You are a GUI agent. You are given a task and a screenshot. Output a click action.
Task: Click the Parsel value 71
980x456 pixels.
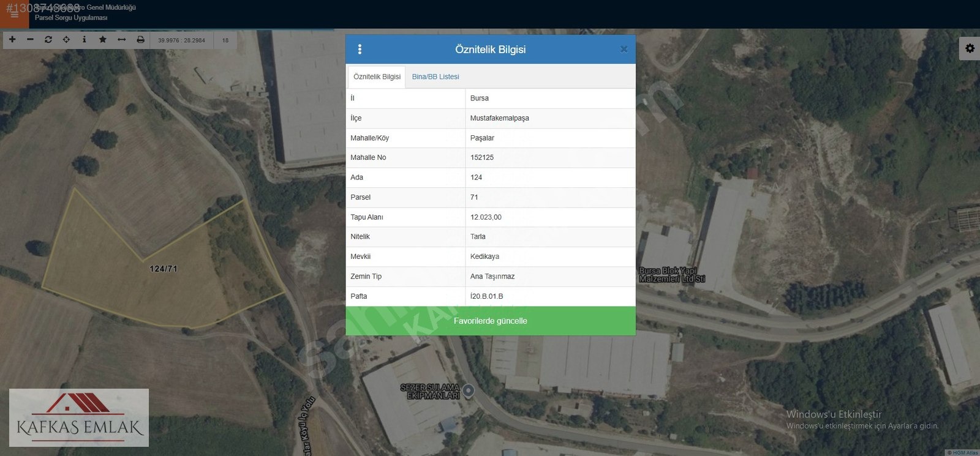tap(474, 197)
